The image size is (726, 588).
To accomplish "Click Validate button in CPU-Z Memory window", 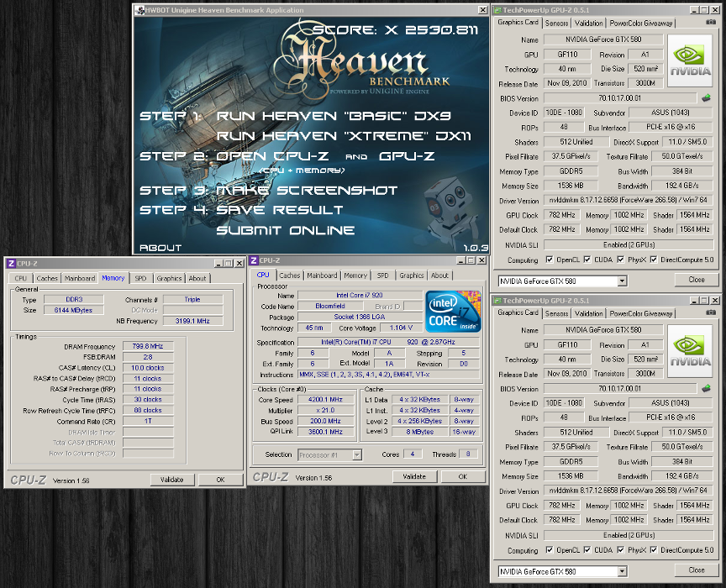I will click(171, 480).
